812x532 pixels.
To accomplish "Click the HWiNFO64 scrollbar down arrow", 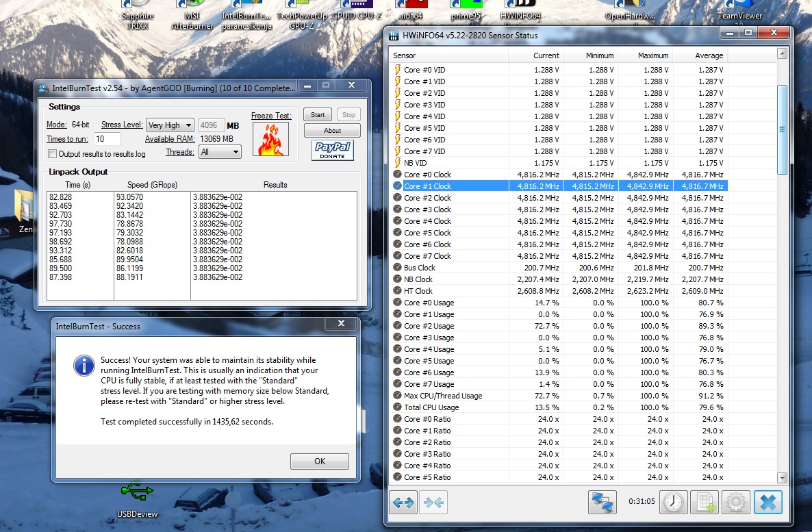I will pyautogui.click(x=783, y=478).
